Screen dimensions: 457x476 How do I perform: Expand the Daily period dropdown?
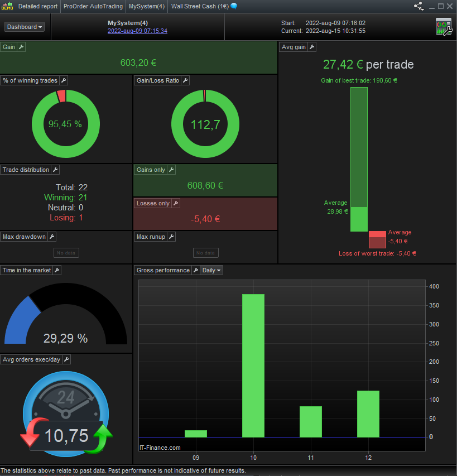point(211,270)
